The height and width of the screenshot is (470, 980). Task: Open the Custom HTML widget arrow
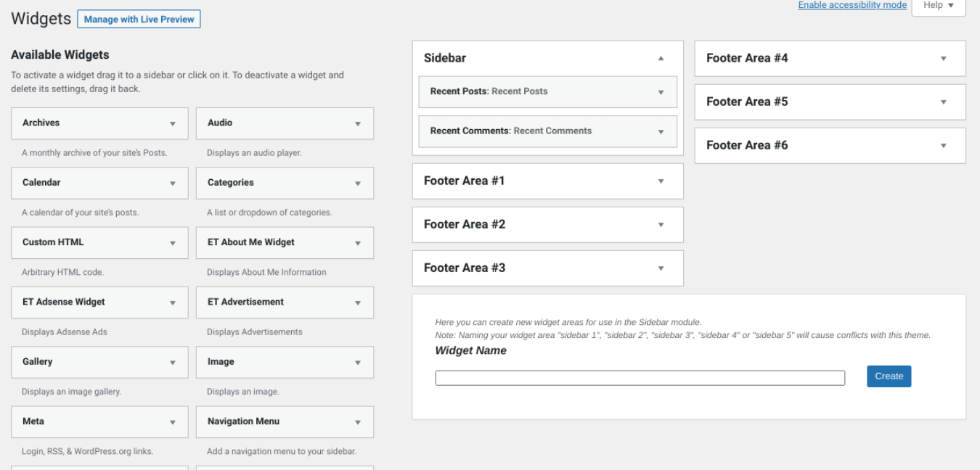(173, 243)
